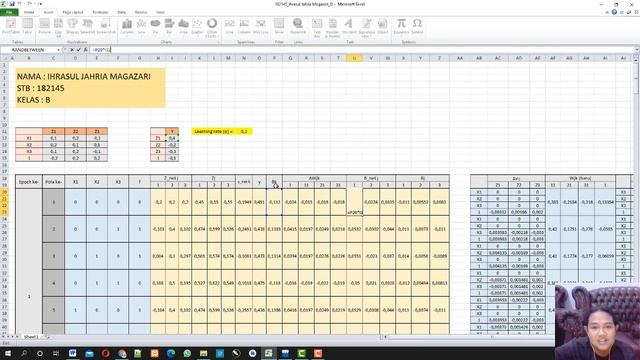The width and height of the screenshot is (640, 360).
Task: Open Windows taskbar search
Action: click(x=24, y=353)
